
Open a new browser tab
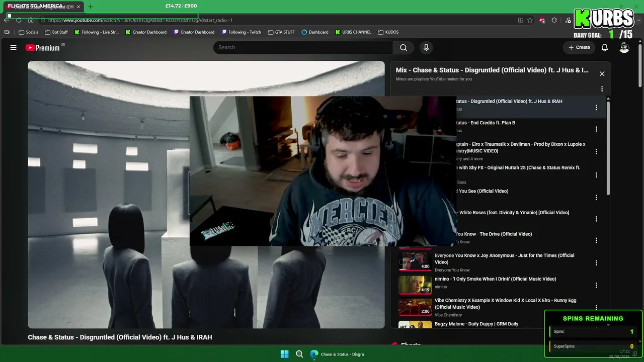pos(91,7)
